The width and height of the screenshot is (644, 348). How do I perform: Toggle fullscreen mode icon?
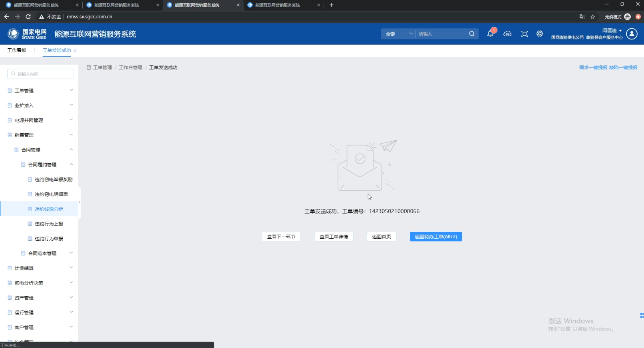[525, 34]
